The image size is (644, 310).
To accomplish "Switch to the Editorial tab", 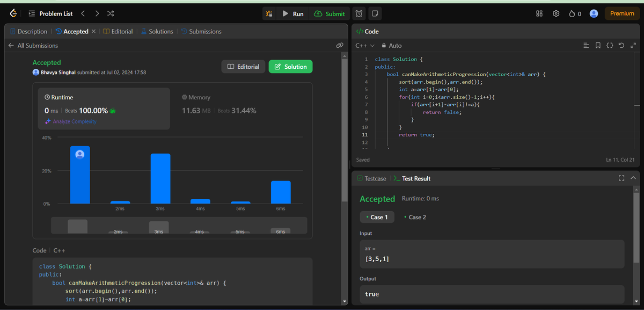I will point(118,32).
